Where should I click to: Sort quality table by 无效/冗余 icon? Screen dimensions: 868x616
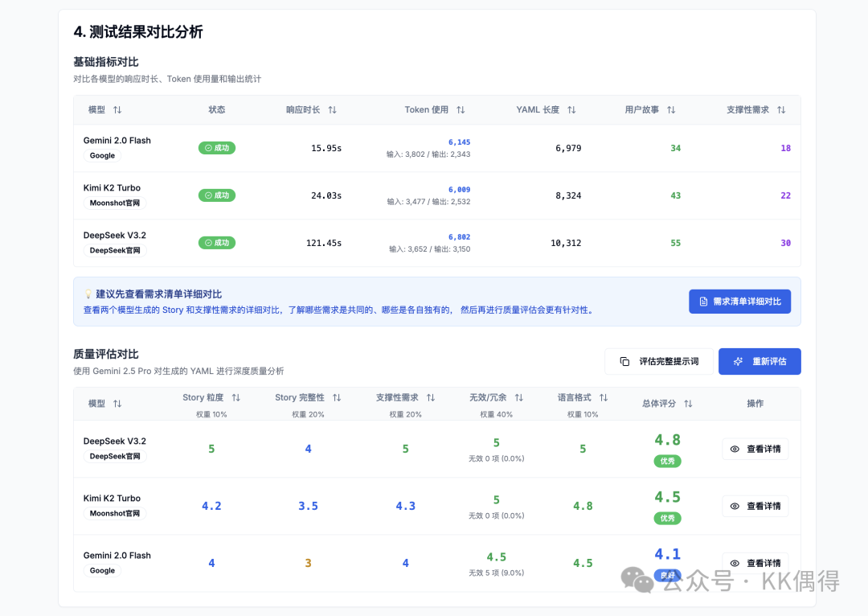click(519, 398)
